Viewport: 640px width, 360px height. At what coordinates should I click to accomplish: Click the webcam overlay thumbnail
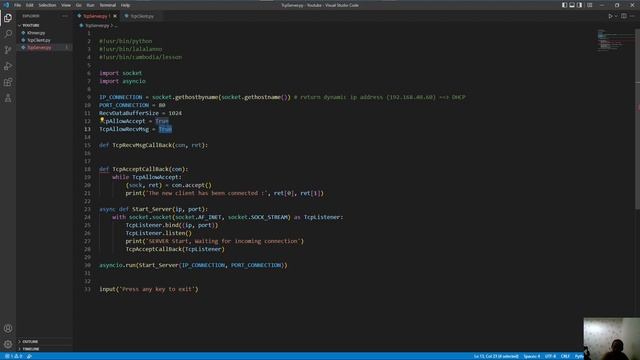[x=611, y=338]
